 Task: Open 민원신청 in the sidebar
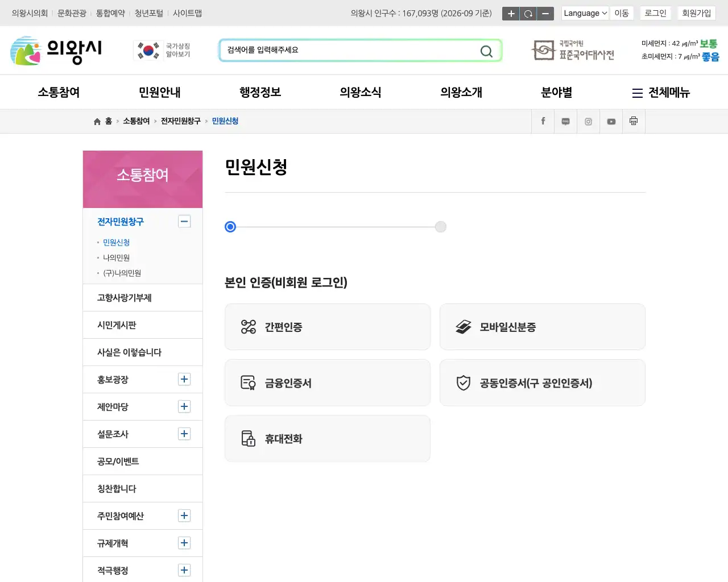pos(117,243)
